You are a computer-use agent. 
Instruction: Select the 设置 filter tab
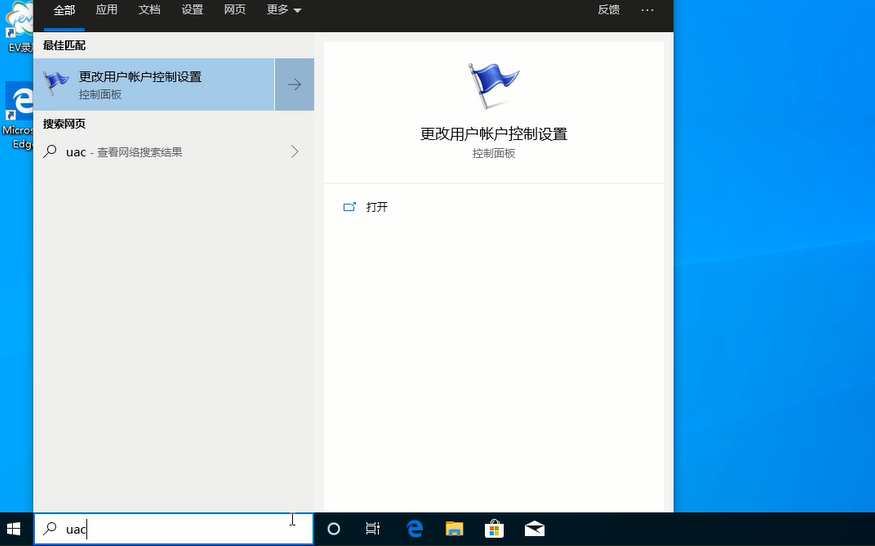point(192,10)
